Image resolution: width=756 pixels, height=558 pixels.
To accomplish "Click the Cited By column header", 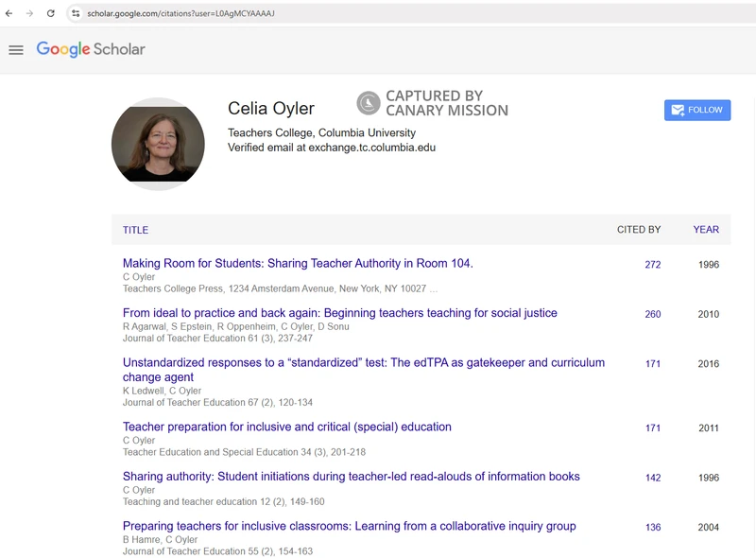I will coord(639,230).
